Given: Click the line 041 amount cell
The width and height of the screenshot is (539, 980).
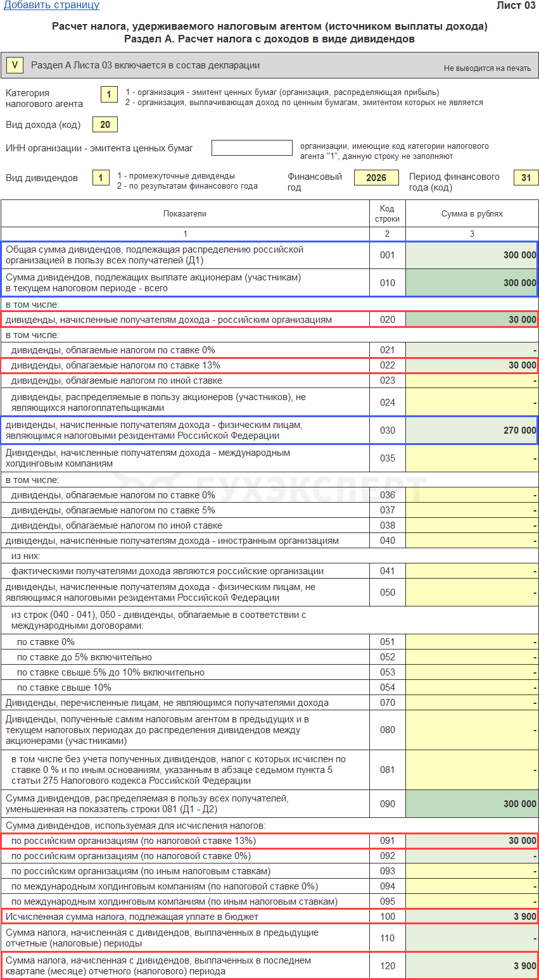Looking at the screenshot, I should coord(472,571).
